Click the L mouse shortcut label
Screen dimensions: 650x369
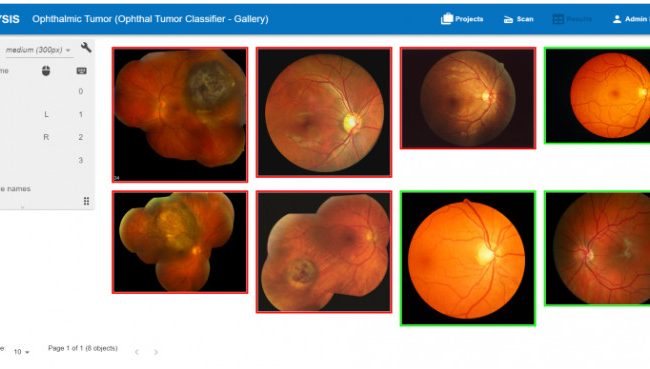[x=46, y=114]
